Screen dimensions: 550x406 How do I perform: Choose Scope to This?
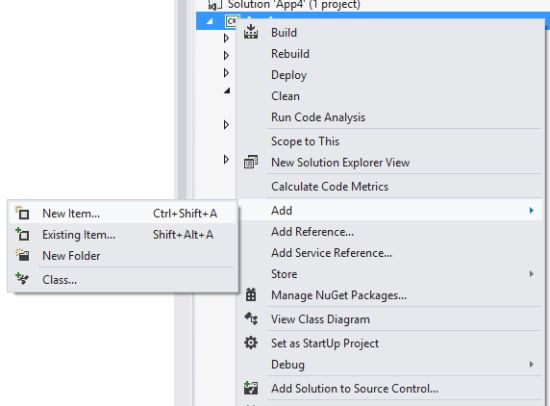390,141
